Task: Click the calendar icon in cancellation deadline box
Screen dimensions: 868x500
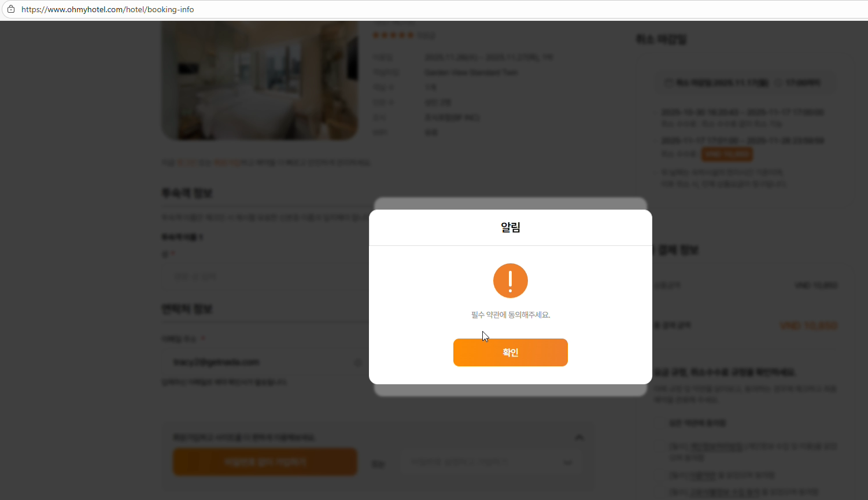Action: tap(669, 83)
